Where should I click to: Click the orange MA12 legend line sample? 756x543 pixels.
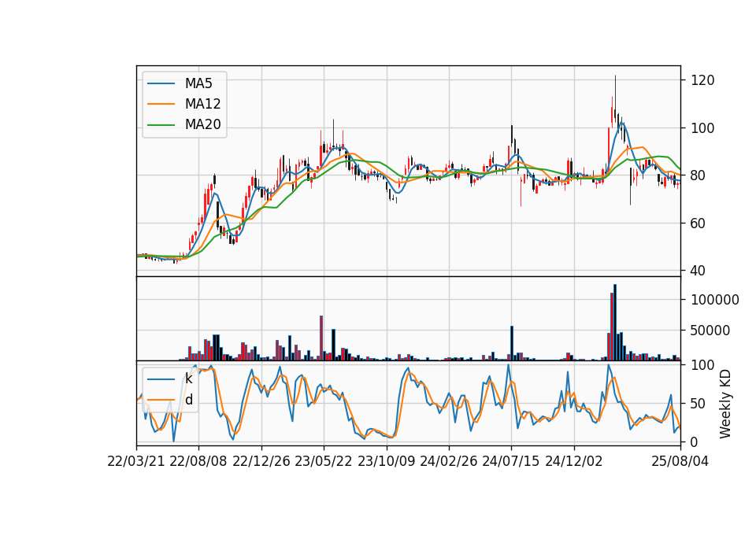click(x=161, y=104)
